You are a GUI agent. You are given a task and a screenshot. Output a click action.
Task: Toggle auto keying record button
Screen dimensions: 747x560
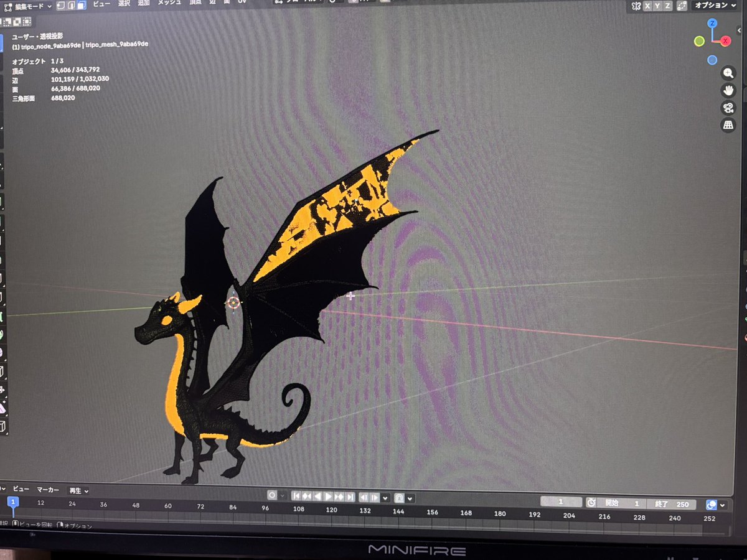[x=272, y=496]
